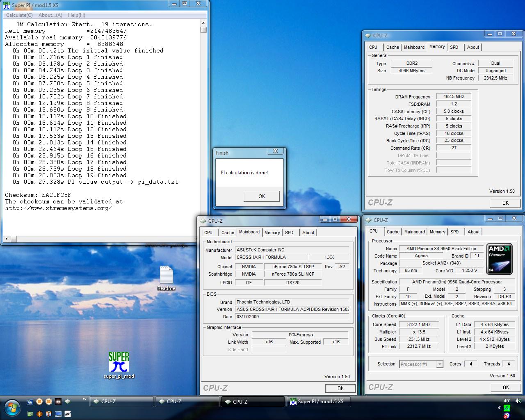Switch to the first CPU-Z taskbar button

click(122, 402)
